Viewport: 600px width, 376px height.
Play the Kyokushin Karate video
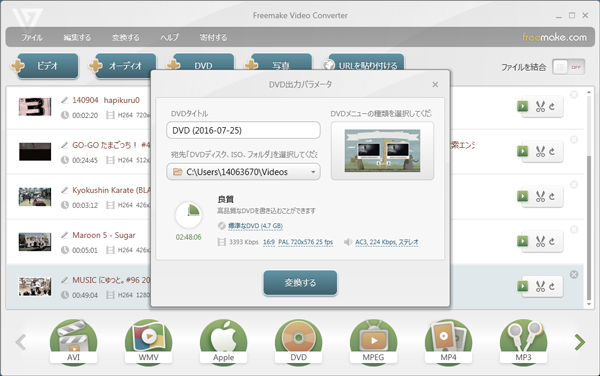(522, 196)
